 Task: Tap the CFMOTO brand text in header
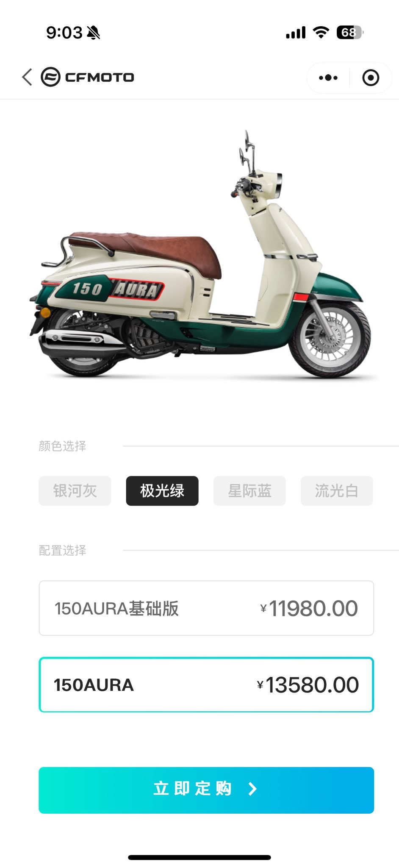(100, 77)
